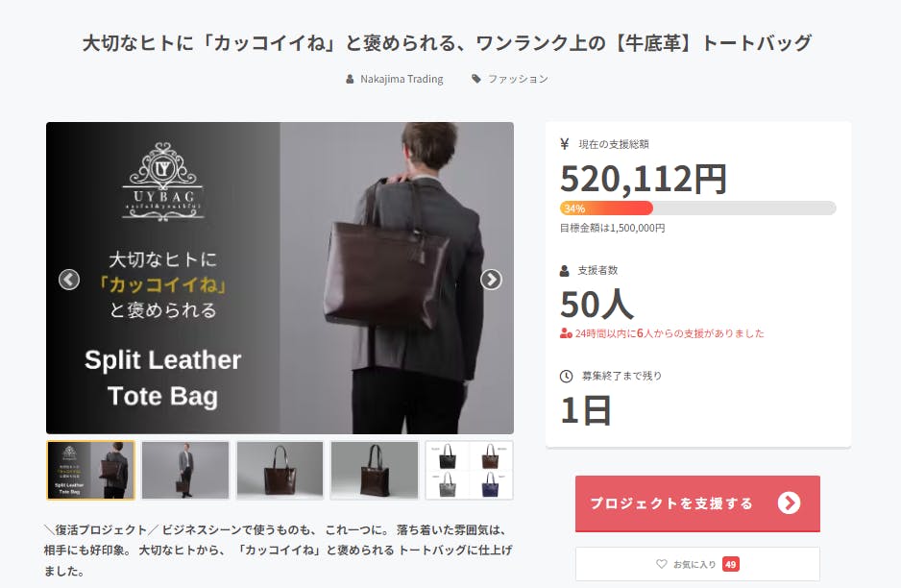Add project to お気に入り favorites
The height and width of the screenshot is (588, 901).
697,564
